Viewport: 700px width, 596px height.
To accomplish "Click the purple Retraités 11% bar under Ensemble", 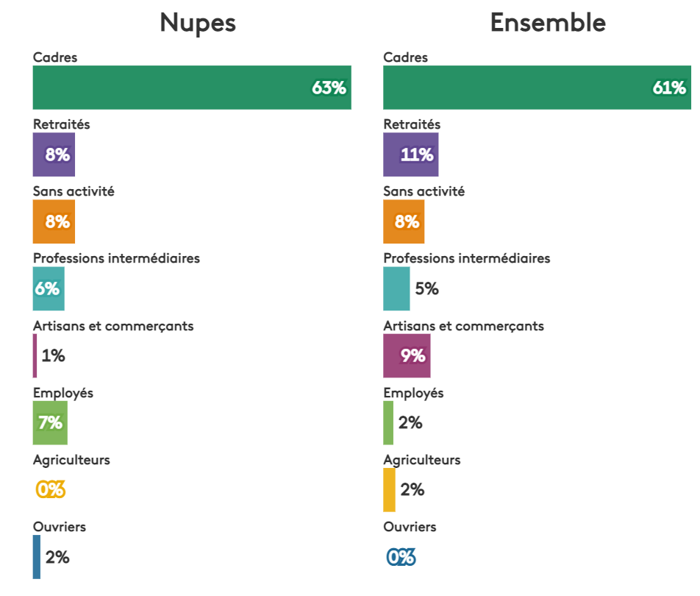I will (410, 155).
